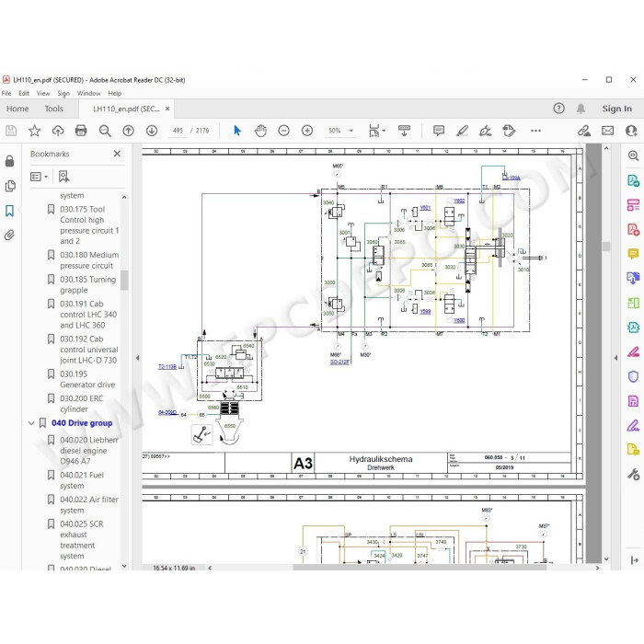
Task: Open the Add comment sticky note tool
Action: 439,131
